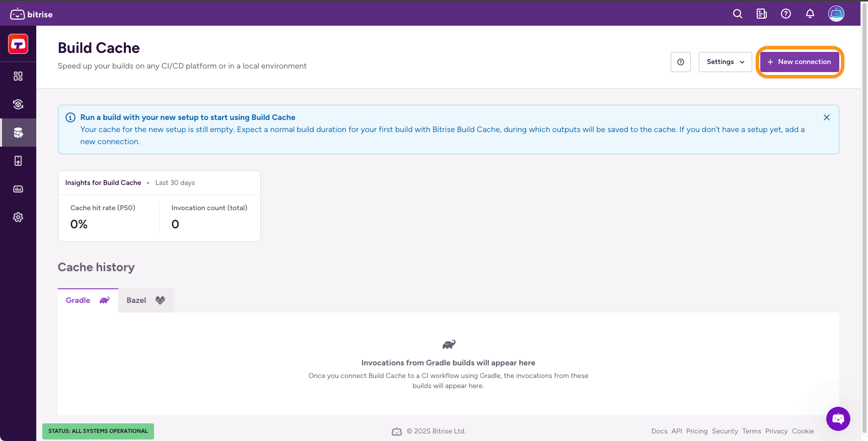Open the chat support bubble
Image resolution: width=868 pixels, height=441 pixels.
(838, 419)
